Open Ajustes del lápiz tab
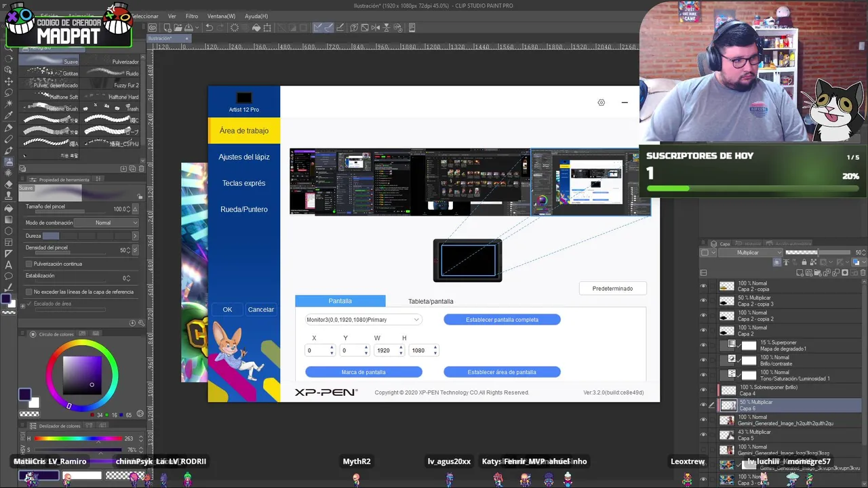Viewport: 868px width, 488px height. pos(244,157)
